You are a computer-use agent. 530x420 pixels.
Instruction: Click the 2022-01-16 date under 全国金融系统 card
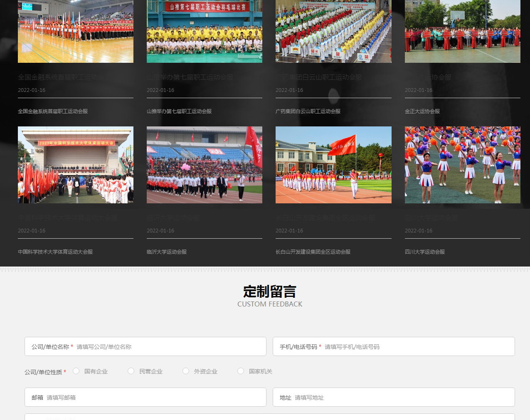[32, 90]
